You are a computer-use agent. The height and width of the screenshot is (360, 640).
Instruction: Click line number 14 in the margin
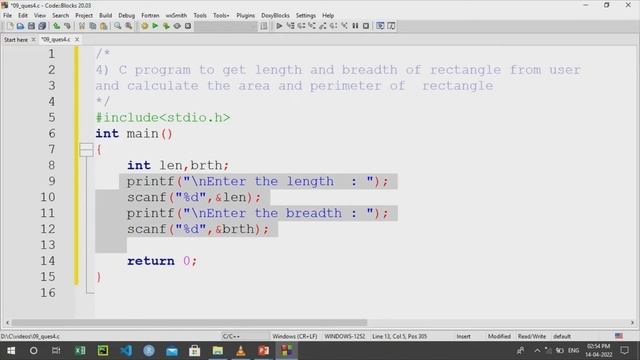(48, 261)
